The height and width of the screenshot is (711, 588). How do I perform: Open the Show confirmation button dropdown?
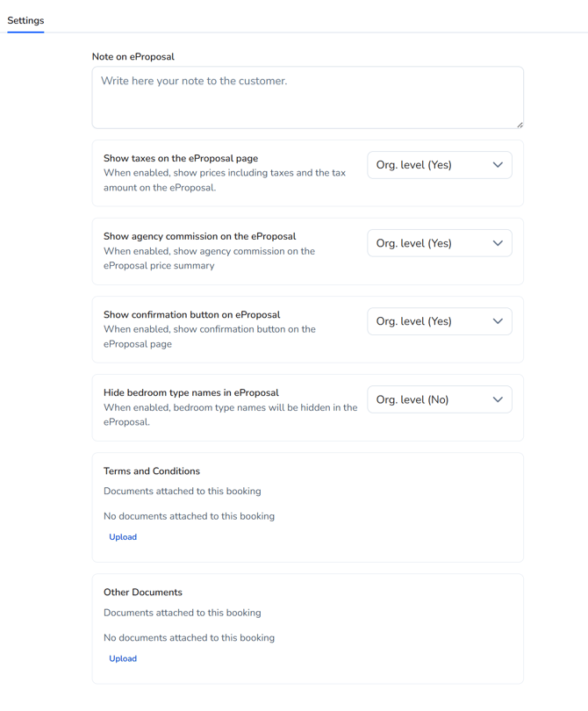[439, 321]
